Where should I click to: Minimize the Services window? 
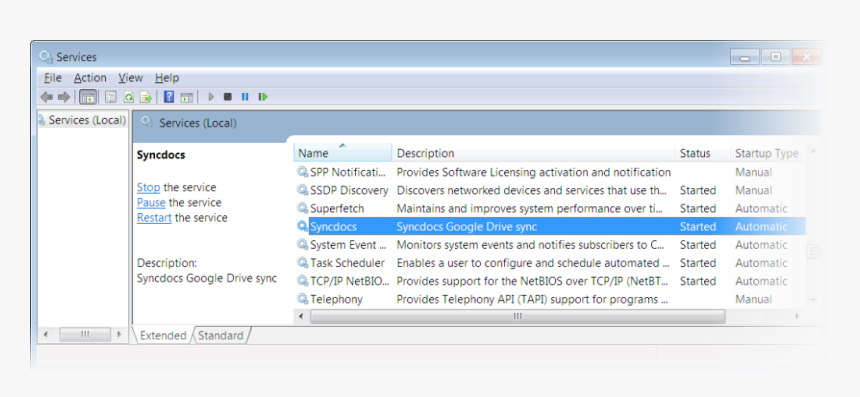pyautogui.click(x=745, y=57)
